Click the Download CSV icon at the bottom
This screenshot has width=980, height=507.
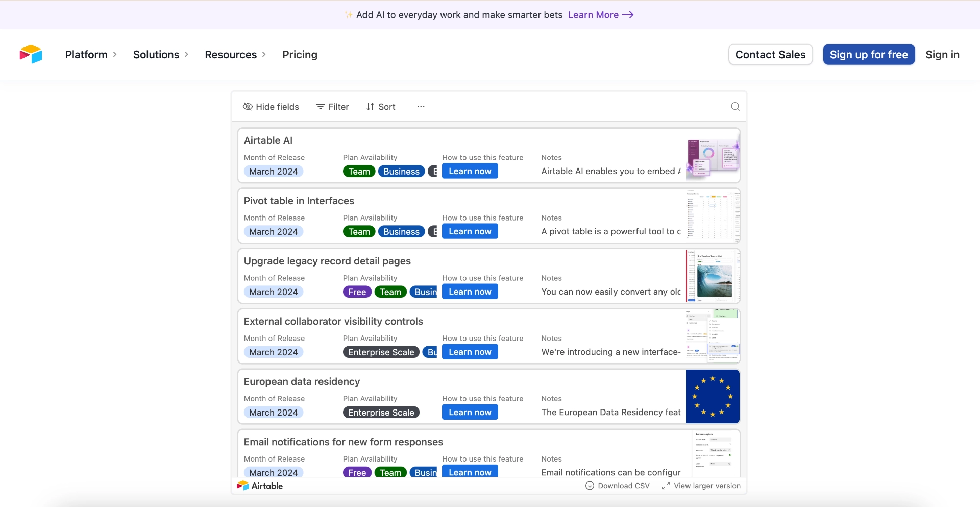click(590, 486)
